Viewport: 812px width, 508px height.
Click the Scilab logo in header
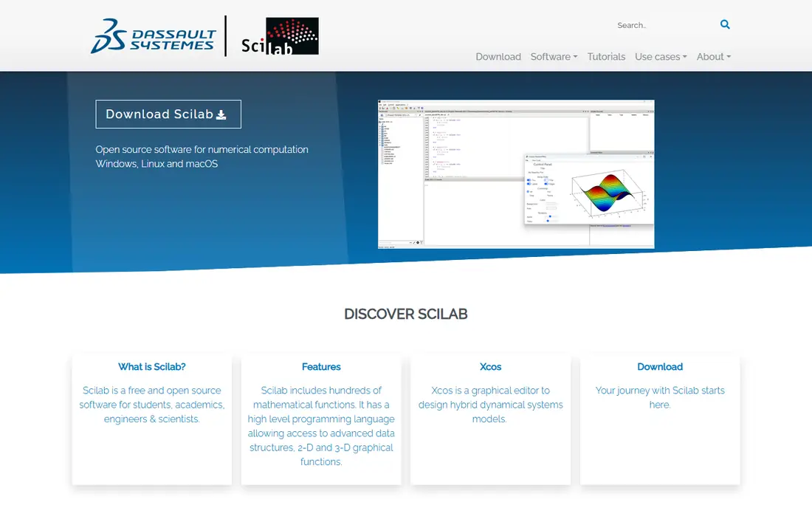(281, 36)
